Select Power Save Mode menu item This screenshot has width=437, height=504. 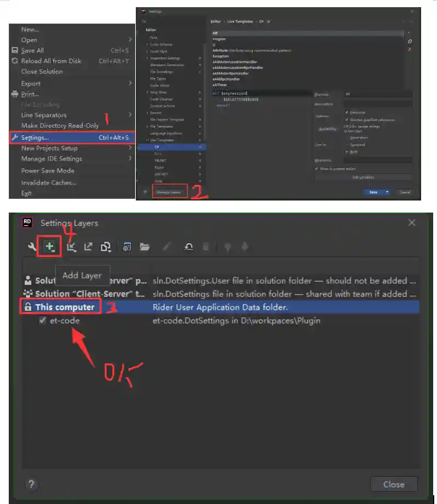click(x=48, y=171)
